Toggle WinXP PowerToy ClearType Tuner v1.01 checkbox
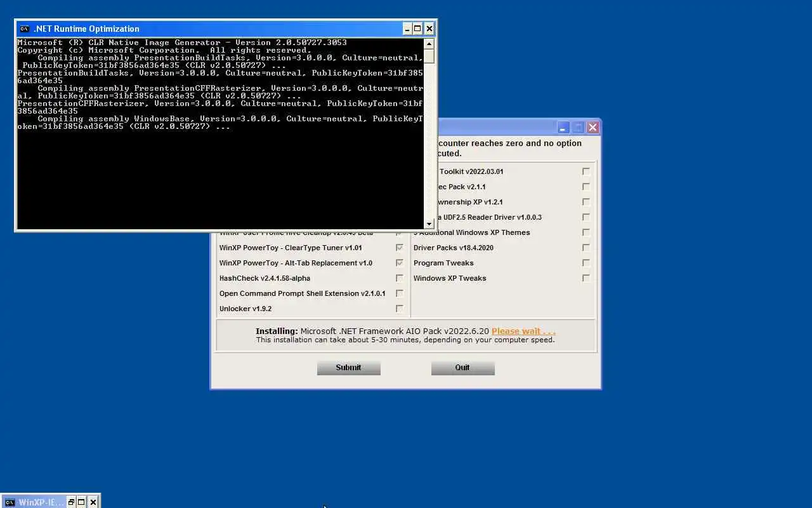The image size is (812, 508). (400, 248)
